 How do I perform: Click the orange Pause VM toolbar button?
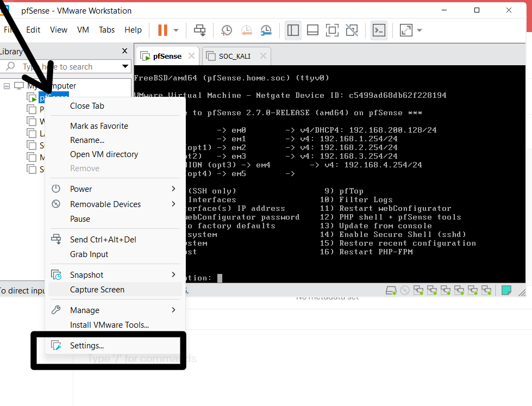pos(163,30)
